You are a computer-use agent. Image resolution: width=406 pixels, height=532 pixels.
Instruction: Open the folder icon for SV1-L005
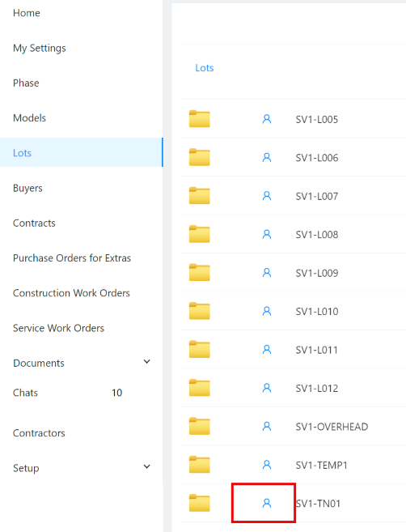click(199, 119)
